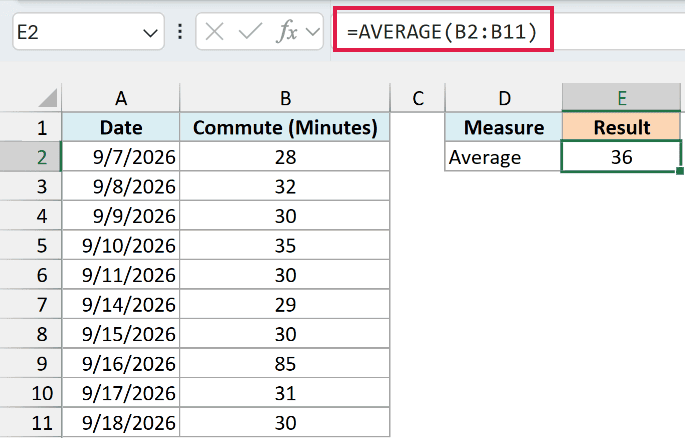This screenshot has height=438, width=685.
Task: Select row 9 header
Action: pyautogui.click(x=31, y=363)
